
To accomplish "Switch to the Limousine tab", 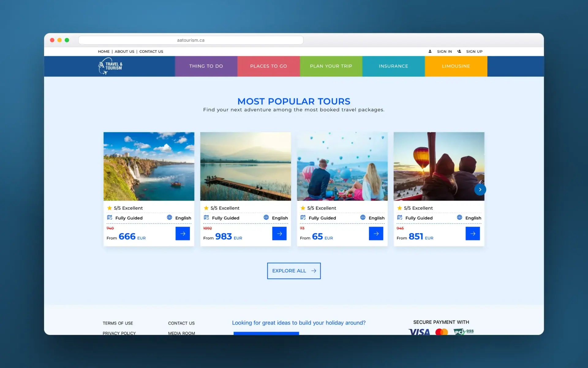I will pyautogui.click(x=456, y=66).
